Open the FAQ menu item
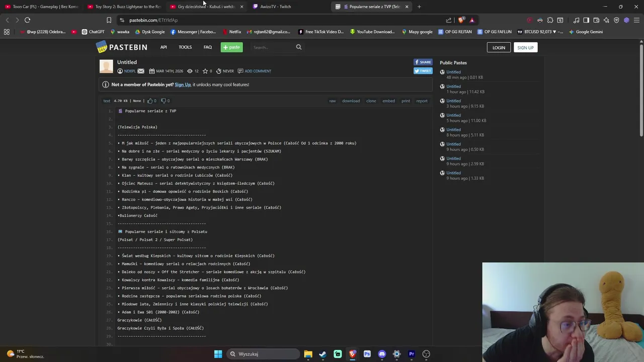Viewport: 644px width, 362px height. [x=208, y=47]
